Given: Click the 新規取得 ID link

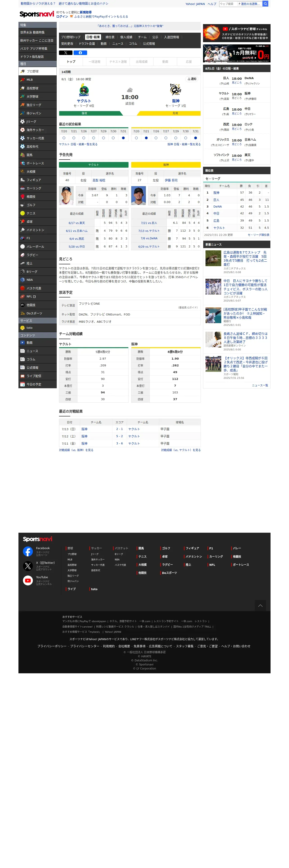Looking at the screenshot, I should coord(86,12).
